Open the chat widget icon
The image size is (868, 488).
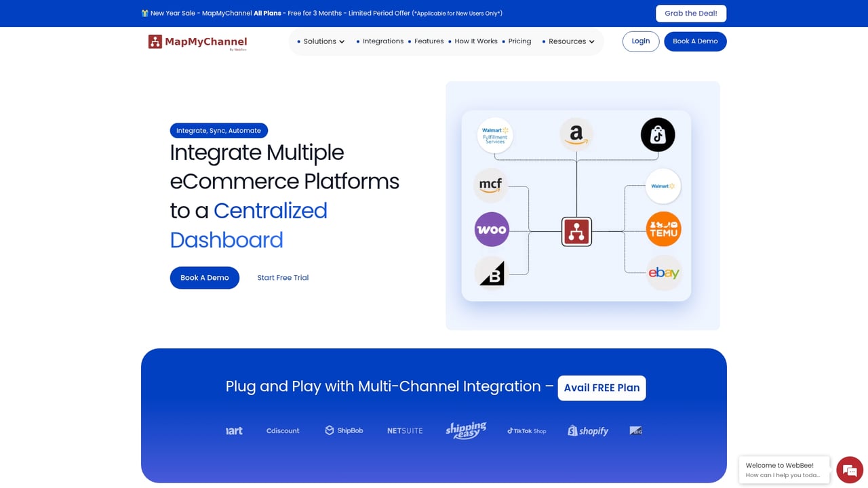click(850, 469)
